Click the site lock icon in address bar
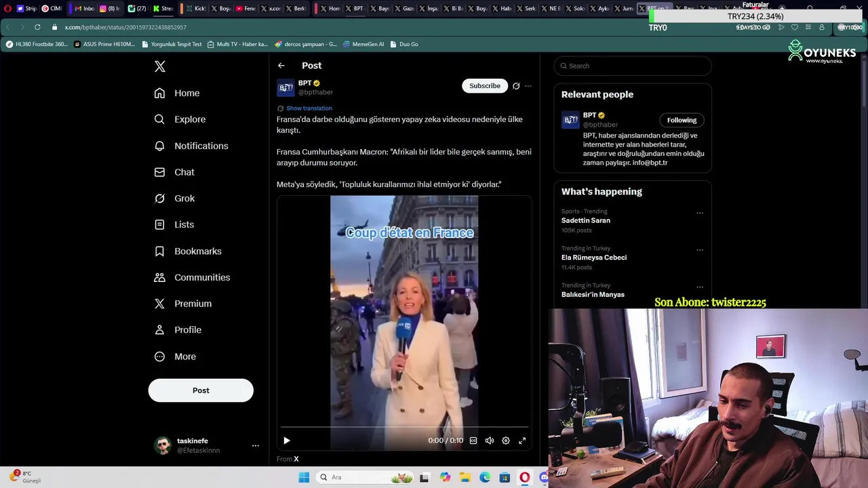 tap(55, 27)
